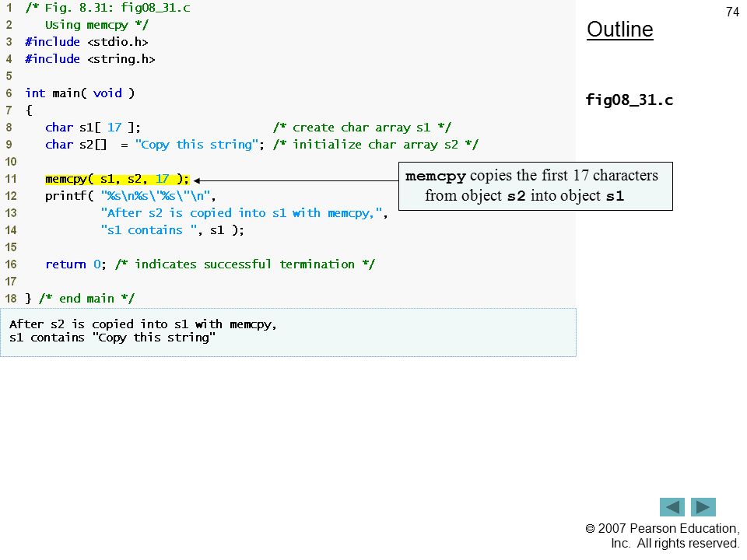
Task: Advance to next slide with right arrow
Action: (703, 507)
